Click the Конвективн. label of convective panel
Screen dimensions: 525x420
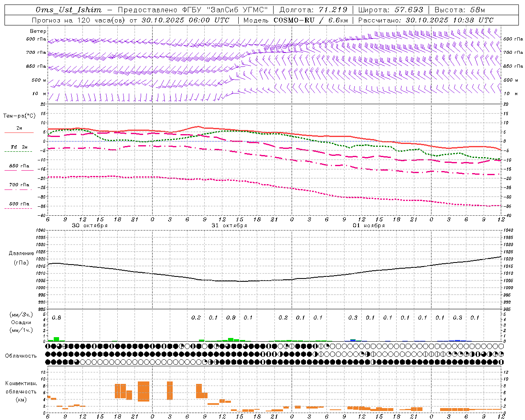(21, 383)
